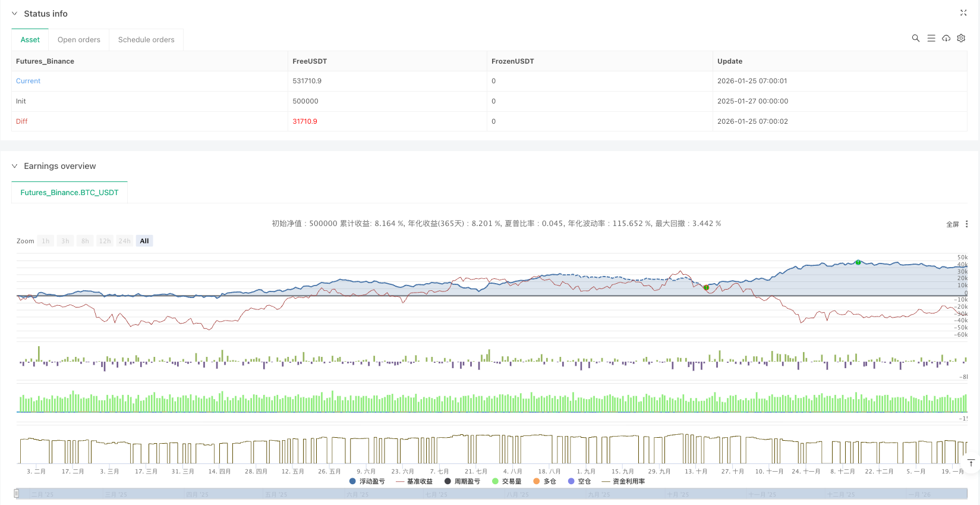Toggle the 交易量 legend series
980x505 pixels.
pos(506,481)
